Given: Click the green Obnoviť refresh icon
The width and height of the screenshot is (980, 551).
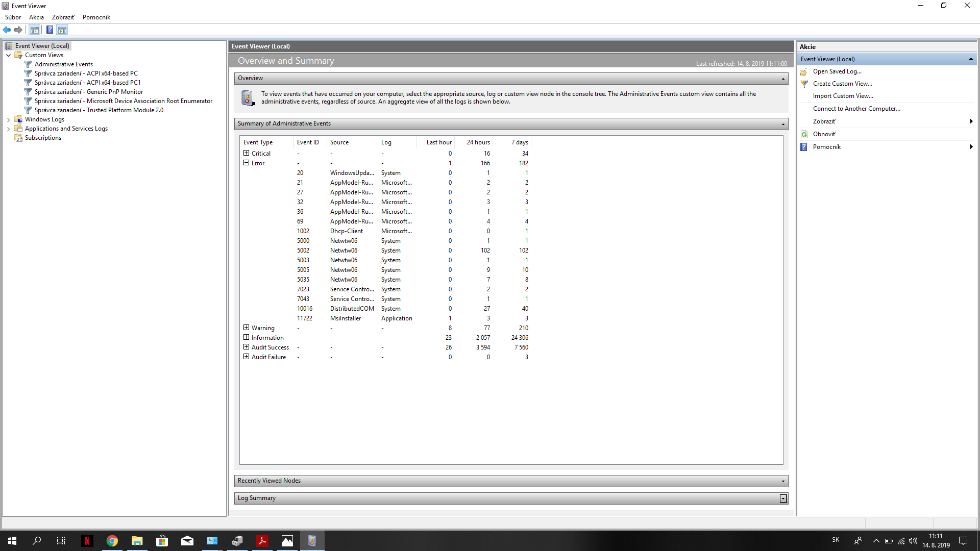Looking at the screenshot, I should pyautogui.click(x=804, y=134).
